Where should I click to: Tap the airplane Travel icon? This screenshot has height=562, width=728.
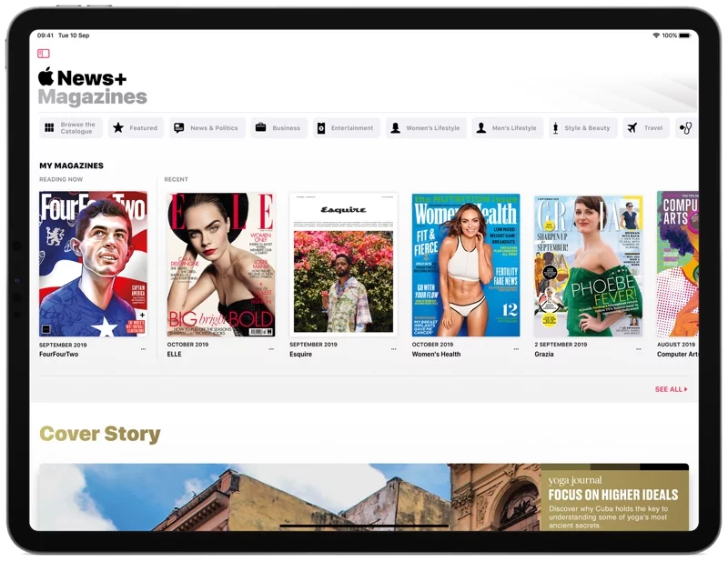click(632, 127)
